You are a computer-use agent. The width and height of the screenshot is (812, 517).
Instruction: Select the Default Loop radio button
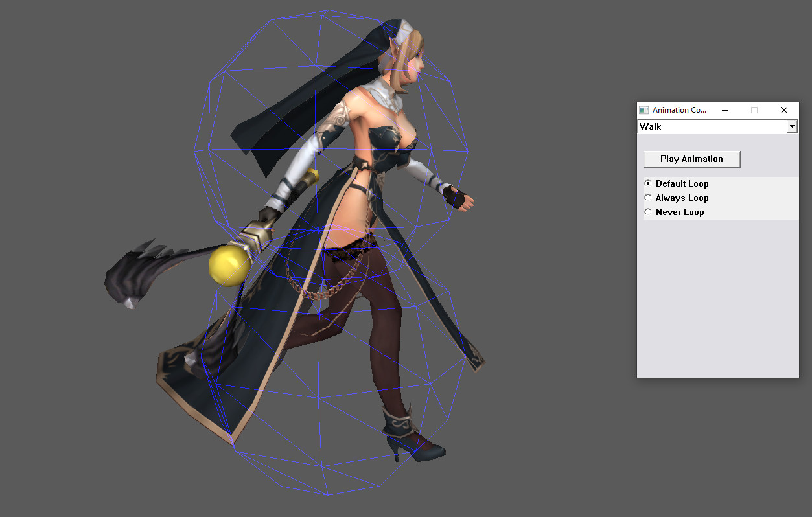[x=648, y=183]
